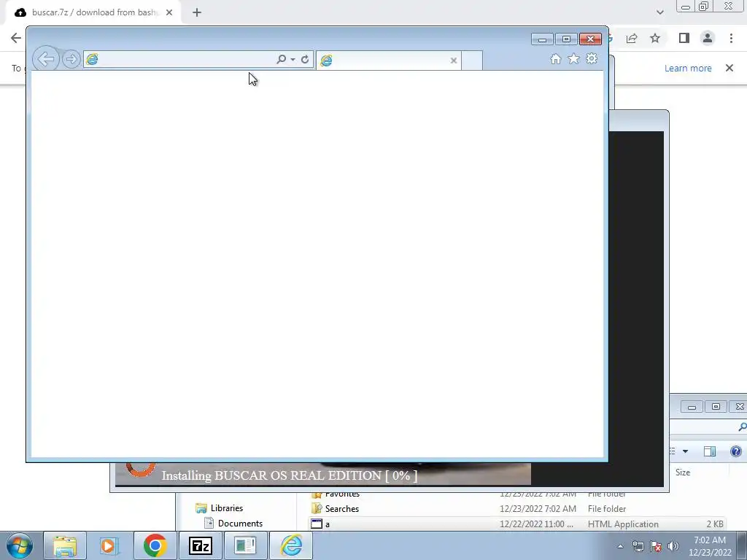Switch to Chrome from the taskbar
Screen dimensions: 747x560
[x=155, y=545]
